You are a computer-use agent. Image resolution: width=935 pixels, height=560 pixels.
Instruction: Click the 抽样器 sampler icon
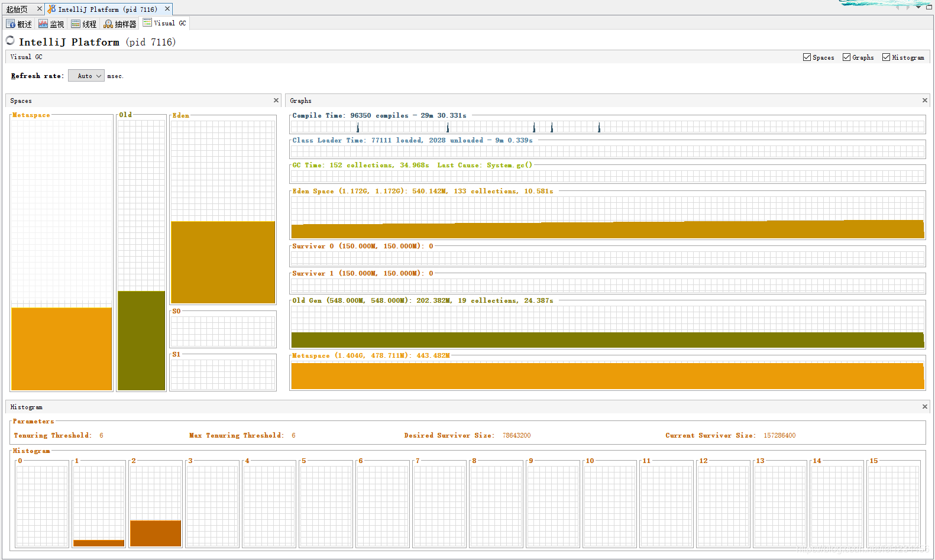point(108,24)
